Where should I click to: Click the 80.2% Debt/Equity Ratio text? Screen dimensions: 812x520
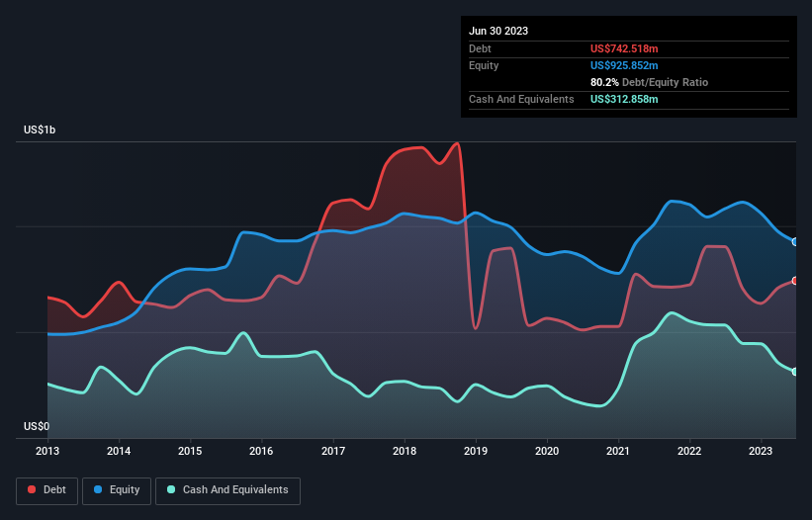(649, 82)
